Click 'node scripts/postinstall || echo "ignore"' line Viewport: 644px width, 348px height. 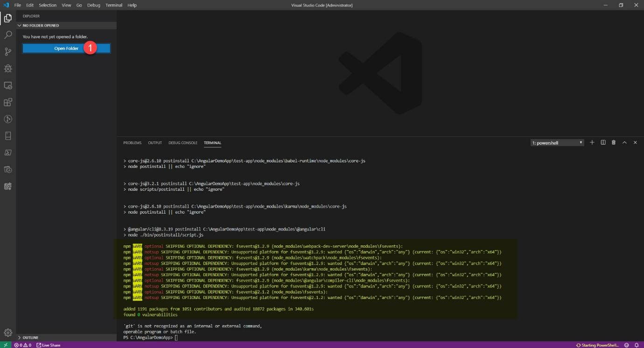click(174, 189)
